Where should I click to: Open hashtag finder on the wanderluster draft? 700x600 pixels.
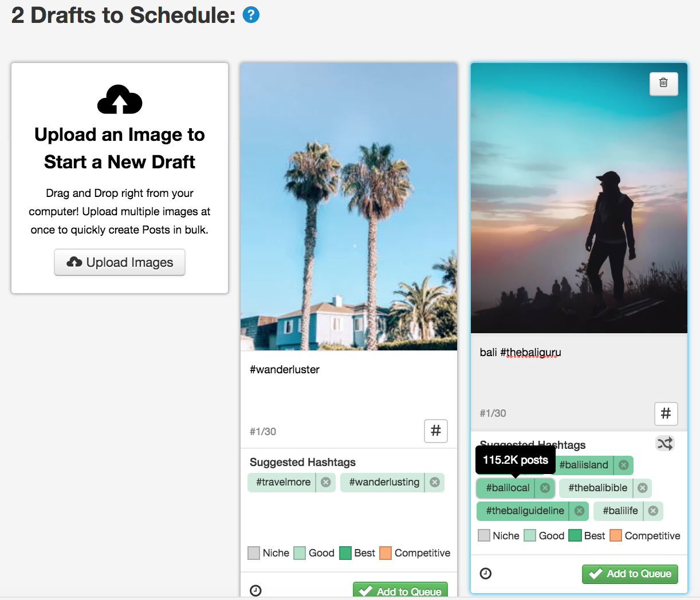click(x=436, y=431)
